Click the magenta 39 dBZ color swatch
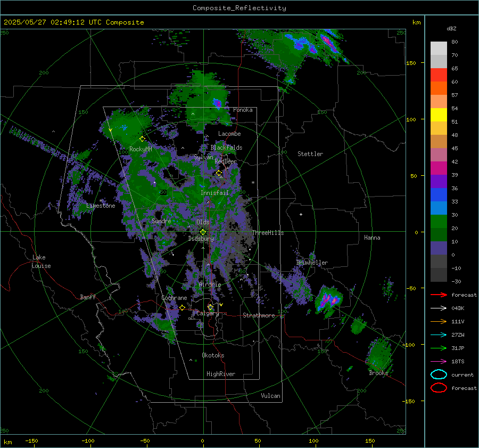Screen dimensions: 479x448 click(x=439, y=168)
